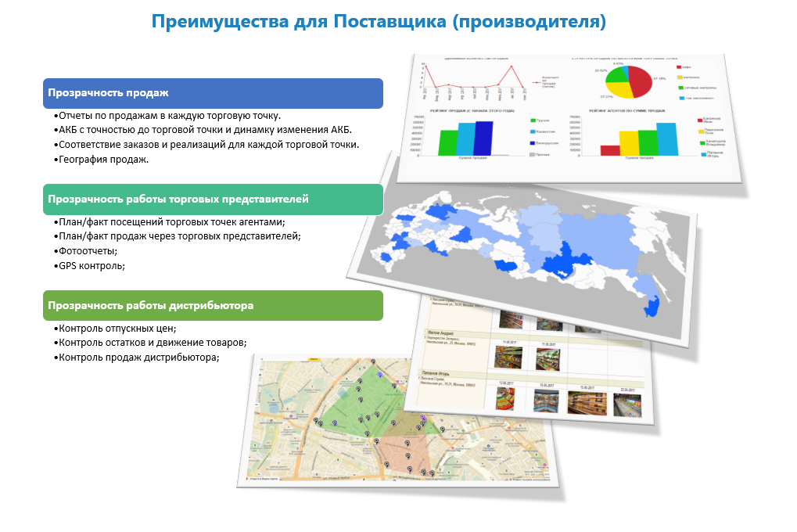Click the red line chart in the dashboard image
This screenshot has height=532, width=797.
point(475,78)
